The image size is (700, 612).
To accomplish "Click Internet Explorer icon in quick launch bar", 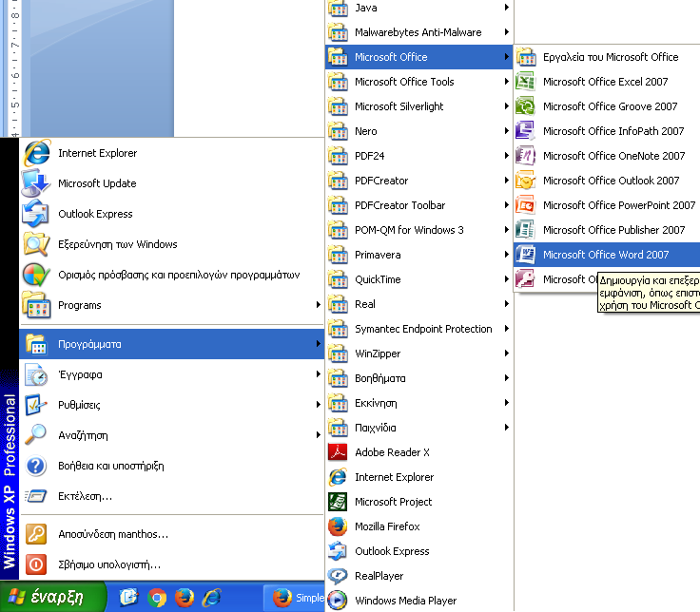I will 212,598.
